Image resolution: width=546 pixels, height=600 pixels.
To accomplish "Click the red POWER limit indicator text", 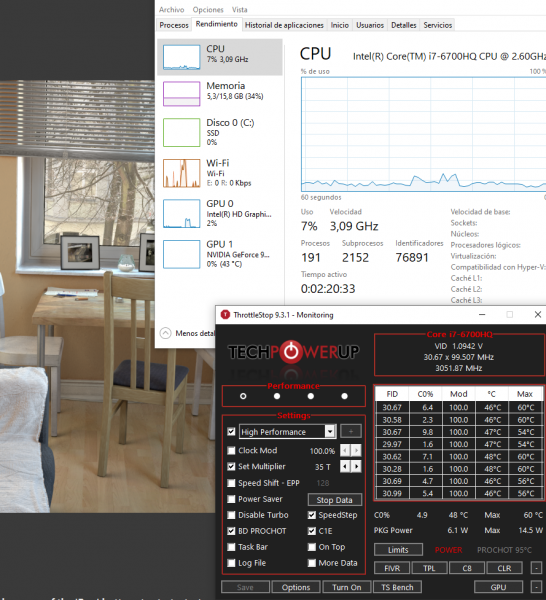I will tap(448, 550).
